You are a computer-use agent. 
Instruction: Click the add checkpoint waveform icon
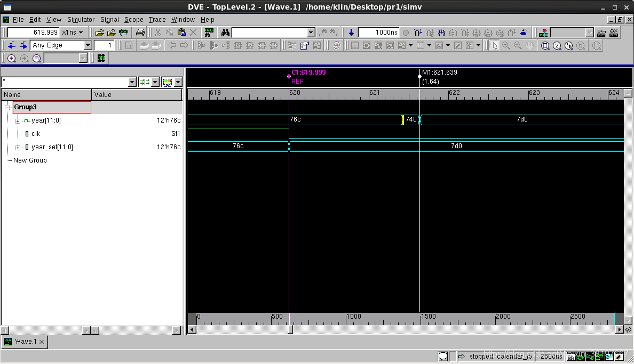543,33
